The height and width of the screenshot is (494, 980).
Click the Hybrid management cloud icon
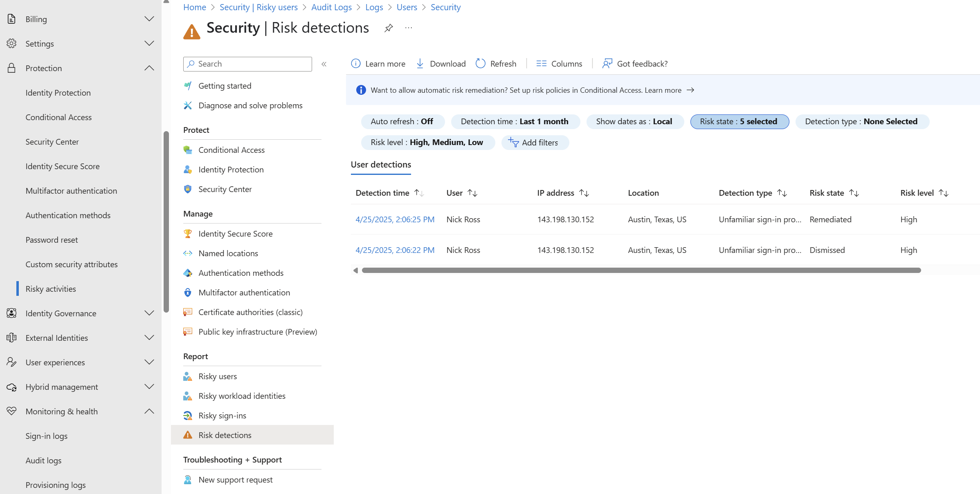click(11, 387)
